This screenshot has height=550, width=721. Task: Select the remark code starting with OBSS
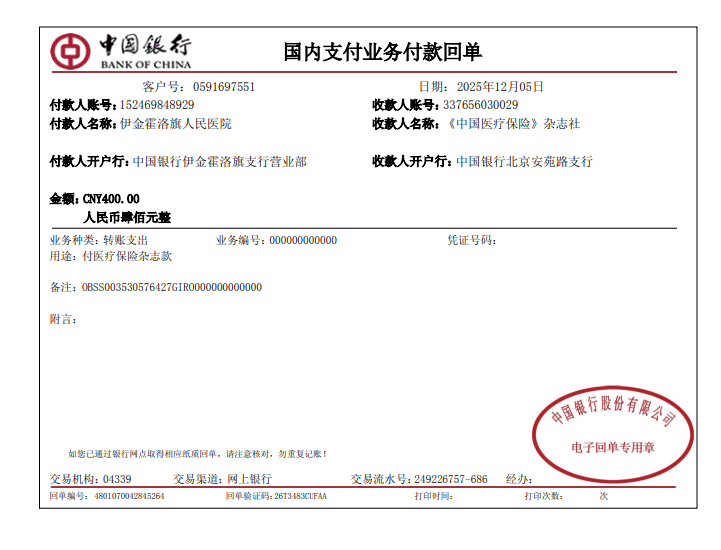(x=171, y=288)
